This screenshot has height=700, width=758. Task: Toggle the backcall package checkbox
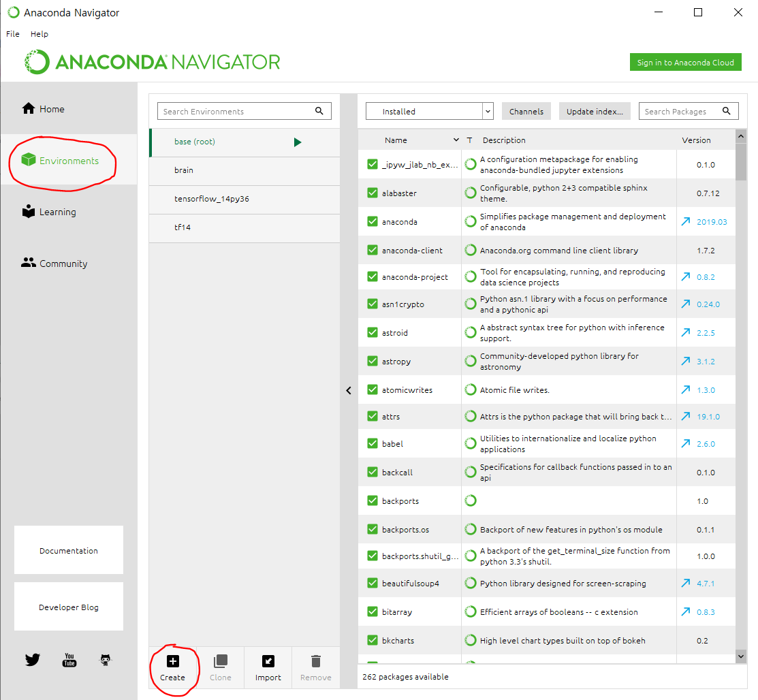pyautogui.click(x=373, y=472)
